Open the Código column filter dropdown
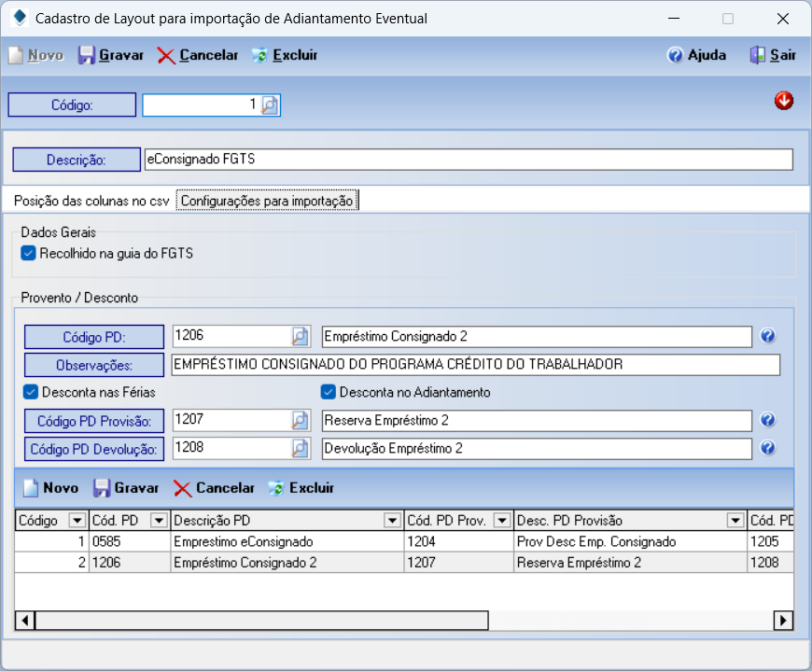Screen dimensions: 812x671 [x=77, y=520]
